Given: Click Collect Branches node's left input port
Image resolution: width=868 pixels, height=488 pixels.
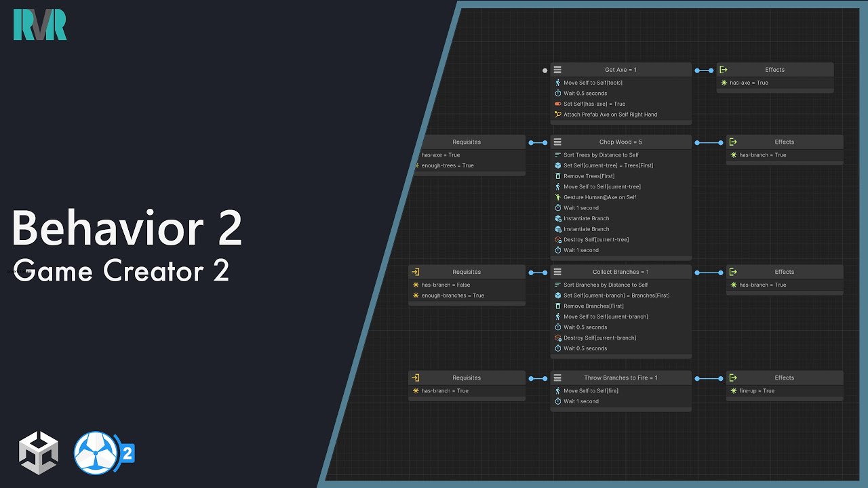Looking at the screenshot, I should point(545,272).
